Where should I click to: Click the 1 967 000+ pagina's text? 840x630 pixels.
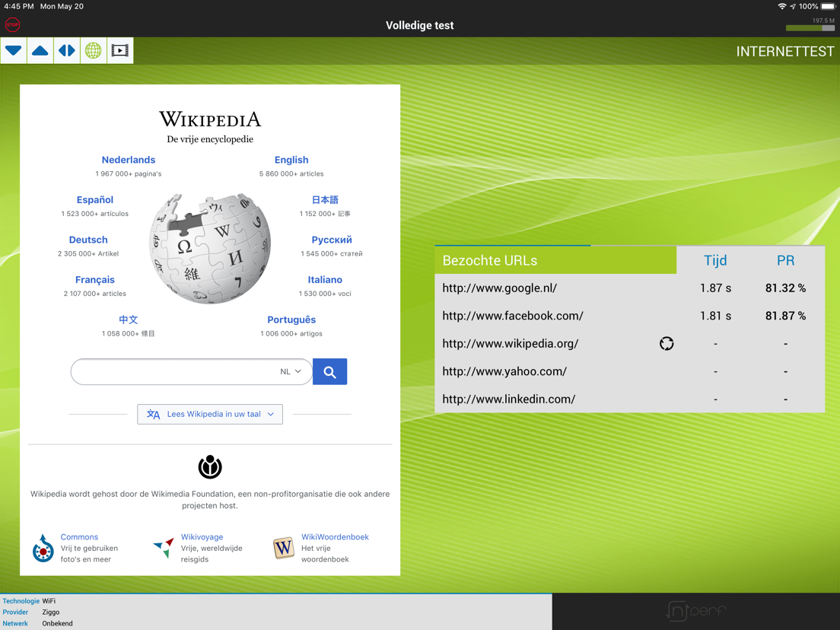pos(129,173)
